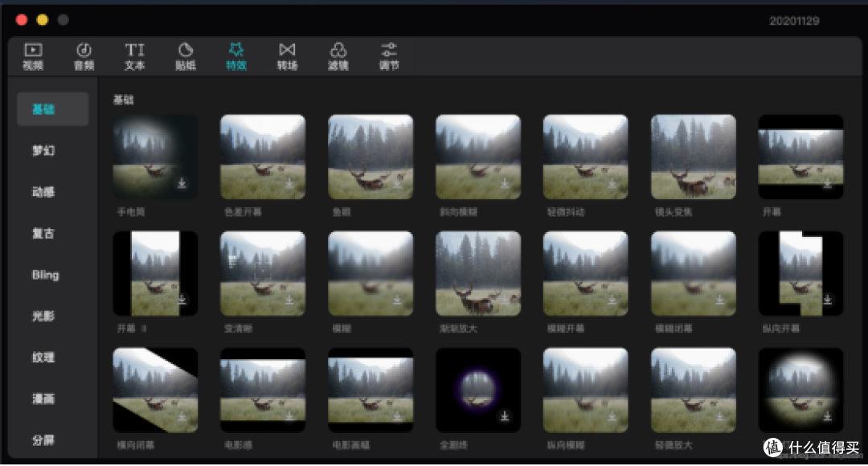The image size is (868, 466).
Task: Download the 模糊开幕 effect
Action: click(x=612, y=300)
